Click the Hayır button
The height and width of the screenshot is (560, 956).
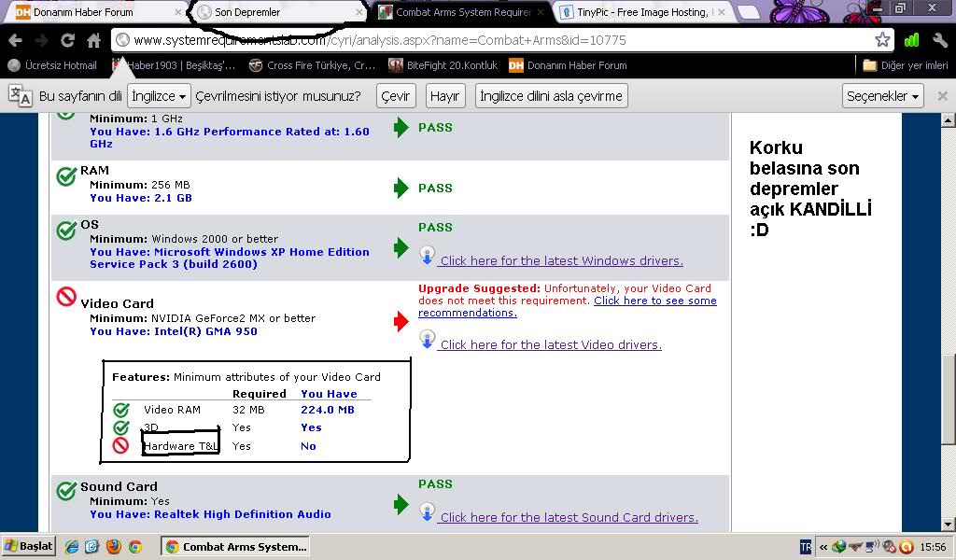coord(444,96)
